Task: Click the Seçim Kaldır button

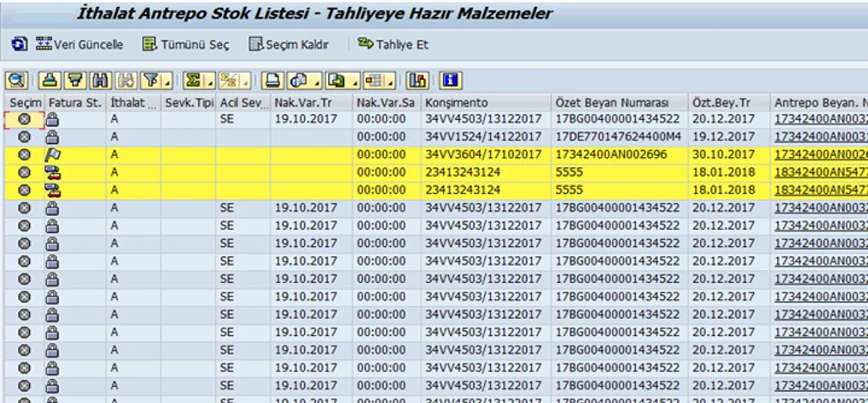Action: pos(289,45)
